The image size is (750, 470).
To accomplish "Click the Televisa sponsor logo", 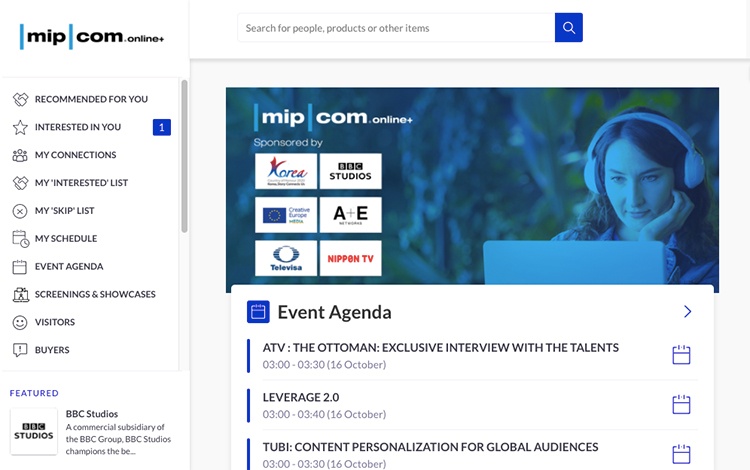I will tap(286, 258).
